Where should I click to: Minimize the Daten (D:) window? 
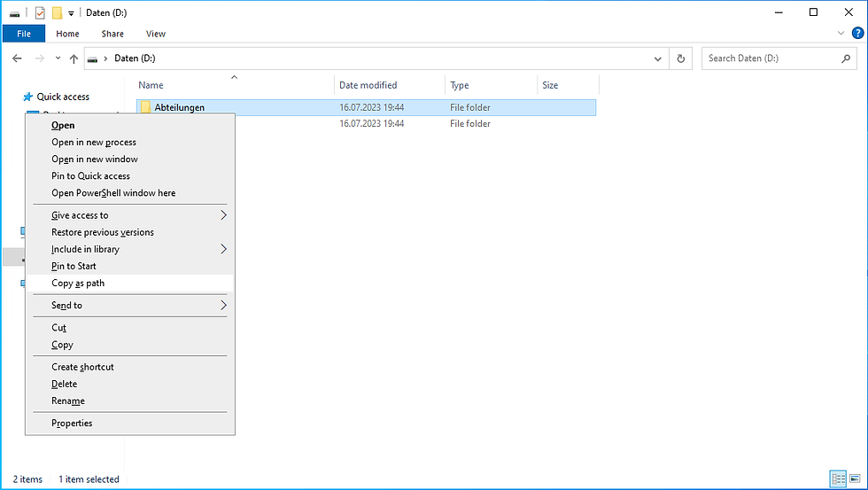coord(779,12)
